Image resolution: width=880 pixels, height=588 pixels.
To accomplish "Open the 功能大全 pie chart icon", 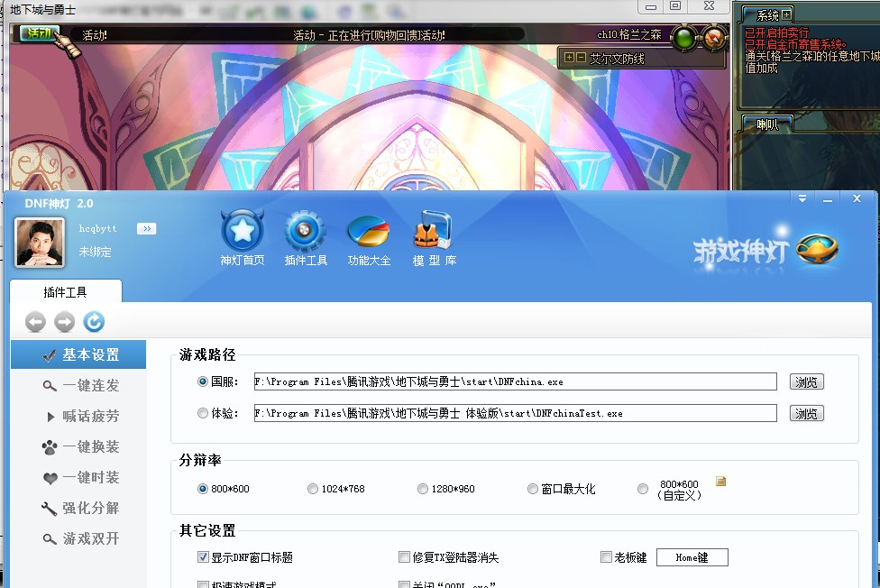I will click(368, 231).
